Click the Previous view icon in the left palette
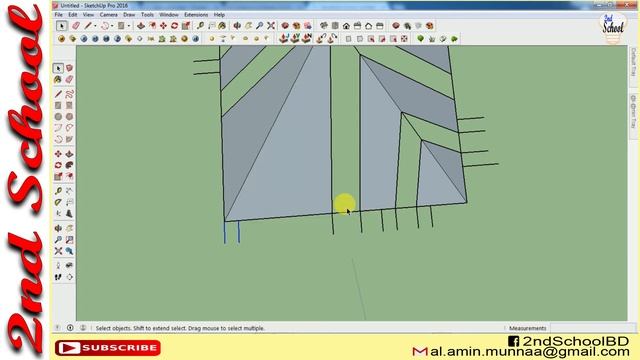Image resolution: width=640 pixels, height=360 pixels. click(x=69, y=251)
